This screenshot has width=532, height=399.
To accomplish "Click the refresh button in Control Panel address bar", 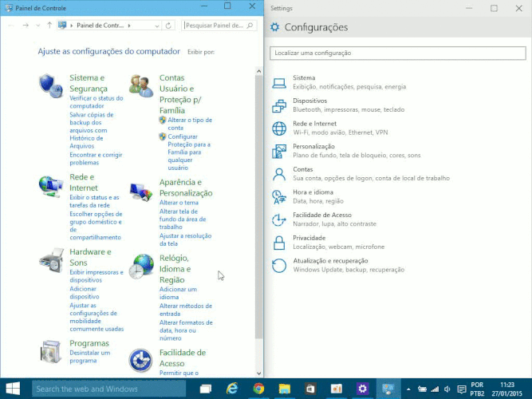I will pyautogui.click(x=168, y=26).
